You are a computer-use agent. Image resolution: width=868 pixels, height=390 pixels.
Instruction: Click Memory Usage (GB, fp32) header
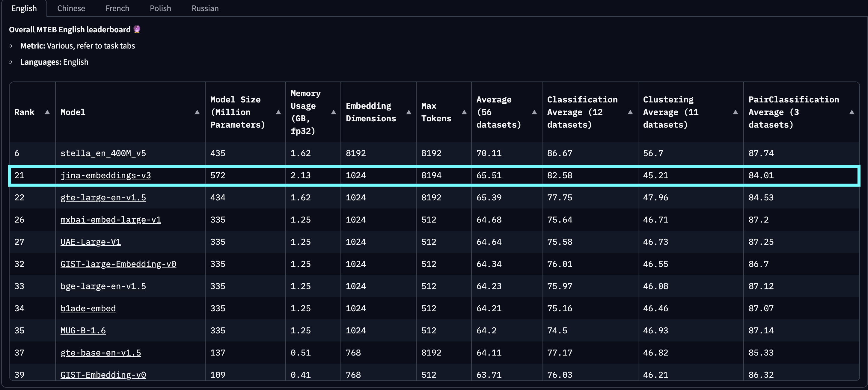306,112
